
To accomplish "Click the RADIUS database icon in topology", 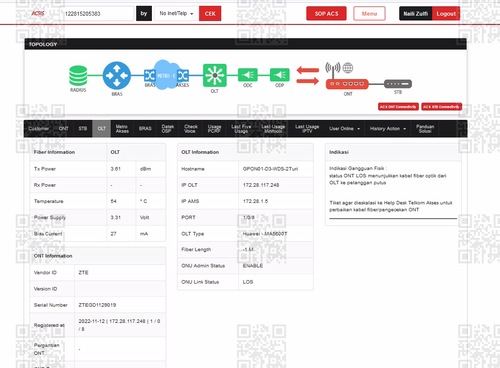I will [x=78, y=76].
